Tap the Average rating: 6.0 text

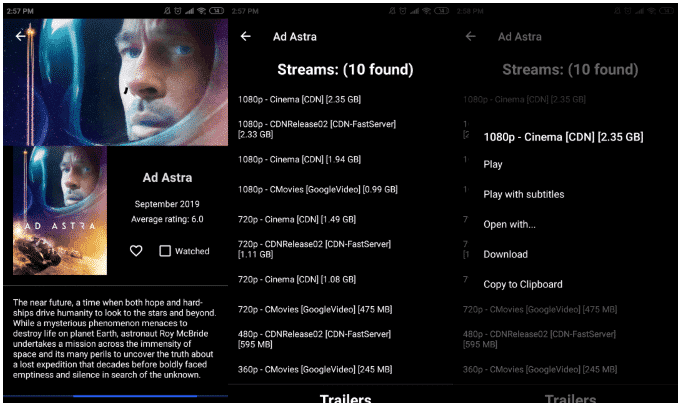tap(167, 219)
